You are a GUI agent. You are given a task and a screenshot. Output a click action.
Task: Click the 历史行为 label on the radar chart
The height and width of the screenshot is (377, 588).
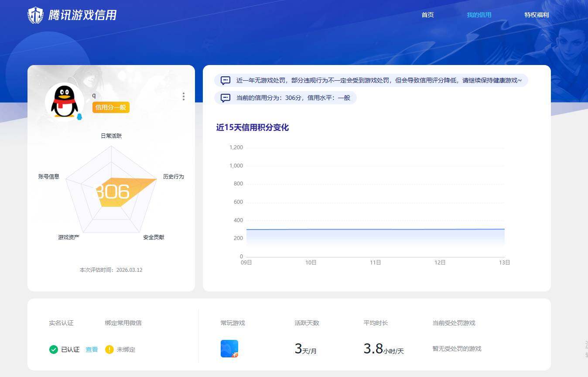click(x=174, y=176)
